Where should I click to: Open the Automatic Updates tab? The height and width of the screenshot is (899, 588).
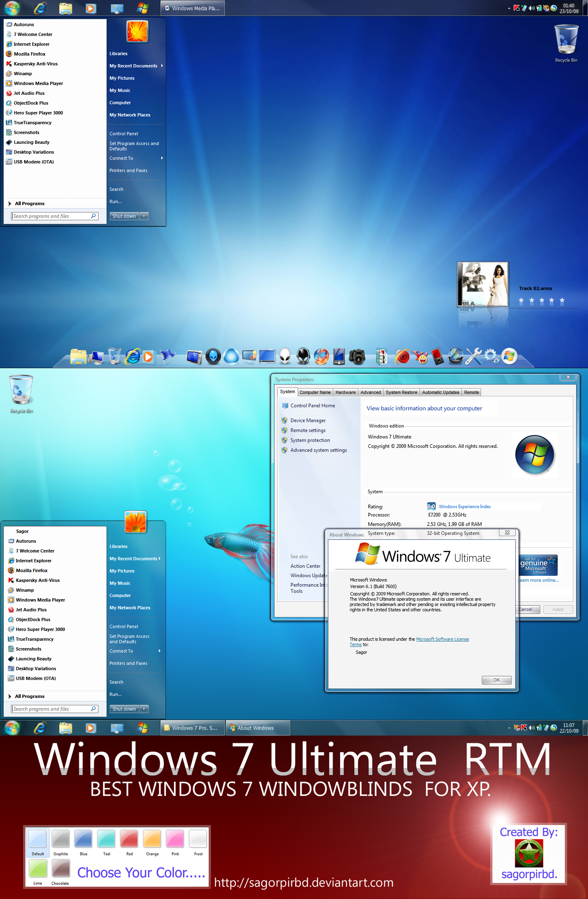pos(441,392)
